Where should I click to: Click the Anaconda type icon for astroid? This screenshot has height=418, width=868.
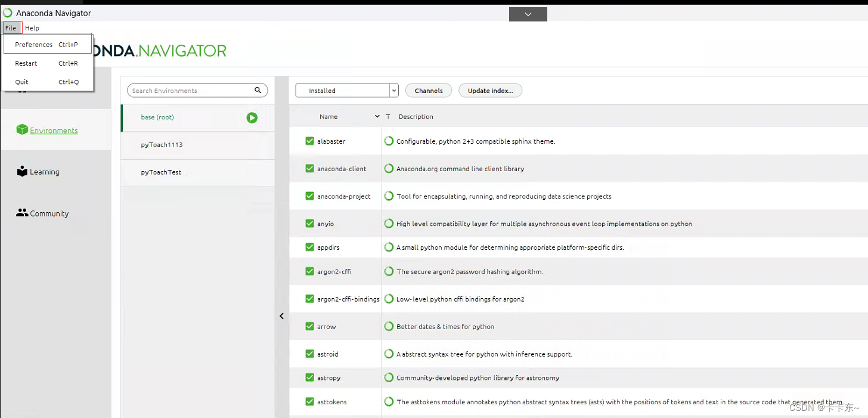click(x=389, y=354)
